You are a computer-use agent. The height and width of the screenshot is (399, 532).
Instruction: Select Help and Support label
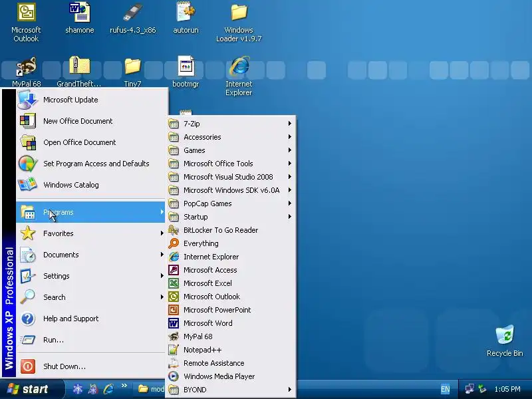pyautogui.click(x=71, y=319)
